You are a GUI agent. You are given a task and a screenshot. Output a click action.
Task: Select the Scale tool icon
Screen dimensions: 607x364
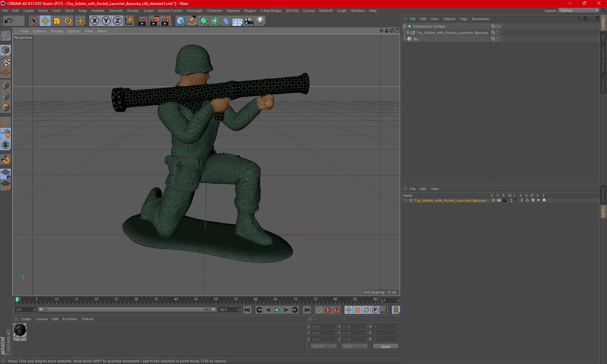(x=57, y=21)
